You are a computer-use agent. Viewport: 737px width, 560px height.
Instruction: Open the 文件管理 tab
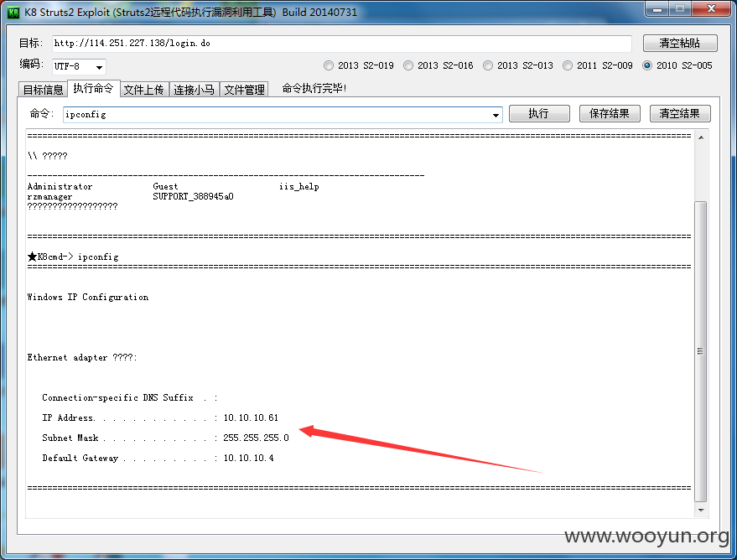point(244,89)
